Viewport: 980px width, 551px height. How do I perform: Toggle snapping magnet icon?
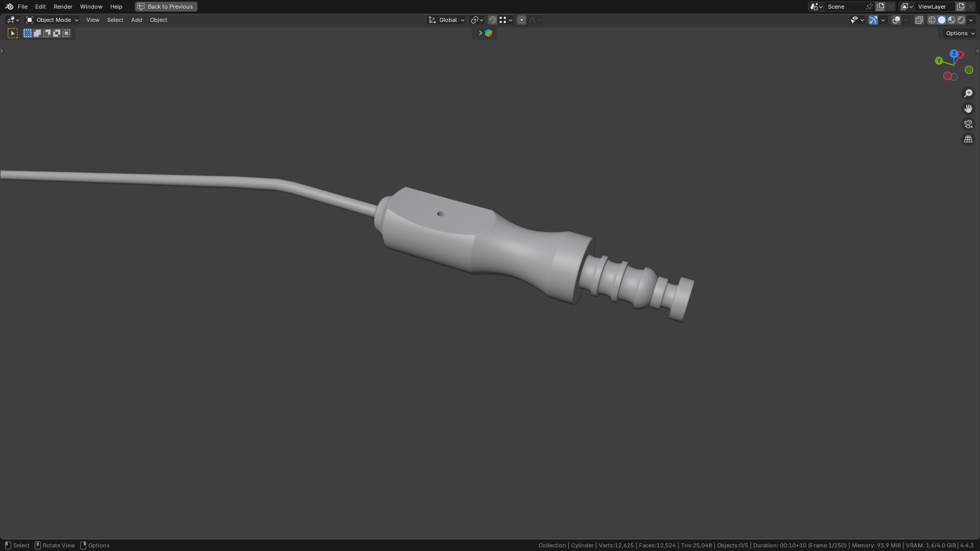tap(492, 20)
